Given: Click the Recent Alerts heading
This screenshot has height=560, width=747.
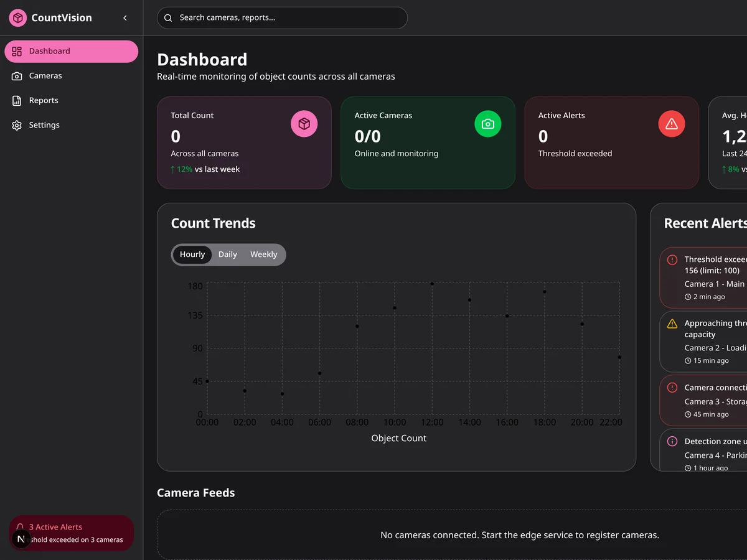Looking at the screenshot, I should tap(705, 223).
